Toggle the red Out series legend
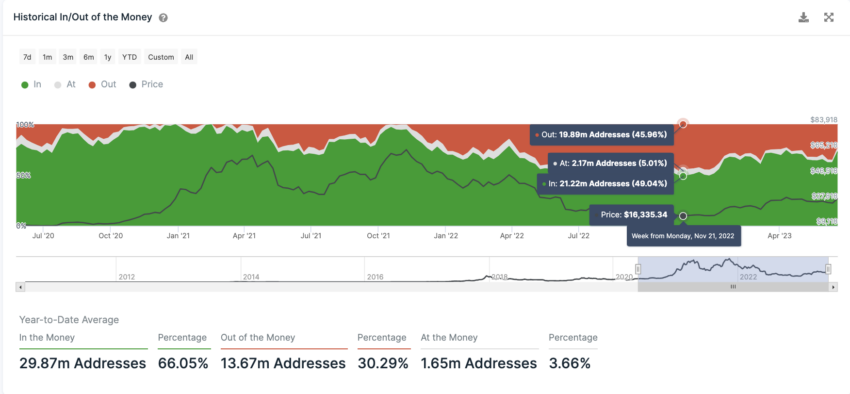Viewport: 850px width, 394px height. pyautogui.click(x=102, y=85)
